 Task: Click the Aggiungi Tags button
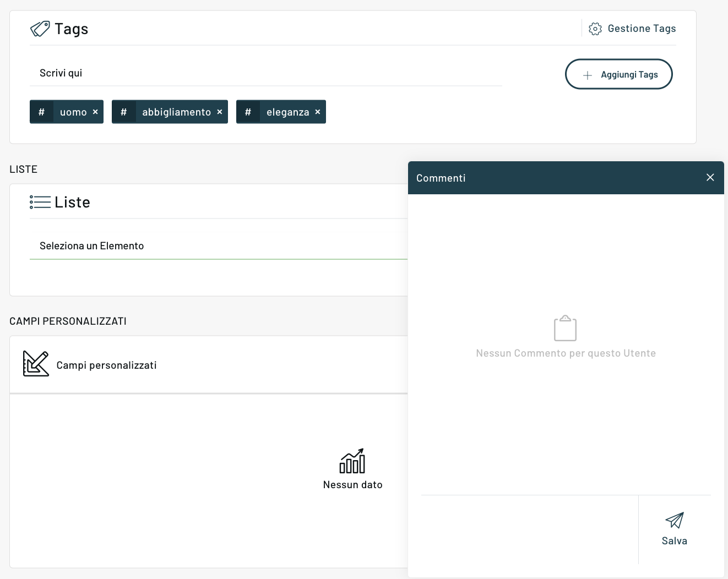619,74
